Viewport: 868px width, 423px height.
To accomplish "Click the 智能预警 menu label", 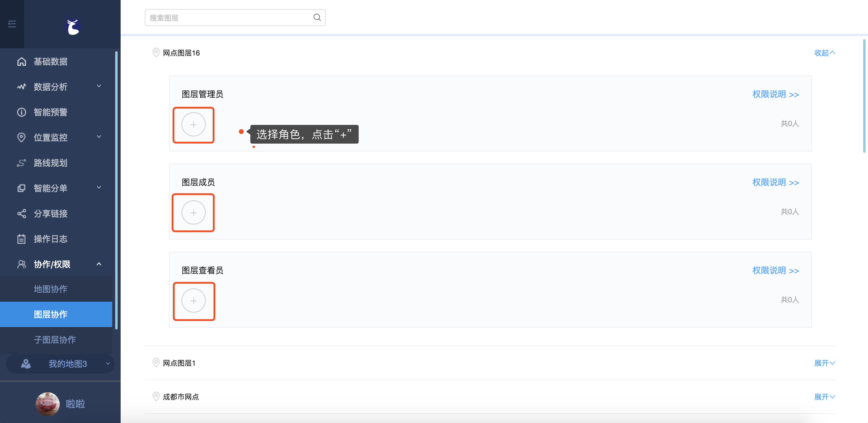I will (x=51, y=112).
